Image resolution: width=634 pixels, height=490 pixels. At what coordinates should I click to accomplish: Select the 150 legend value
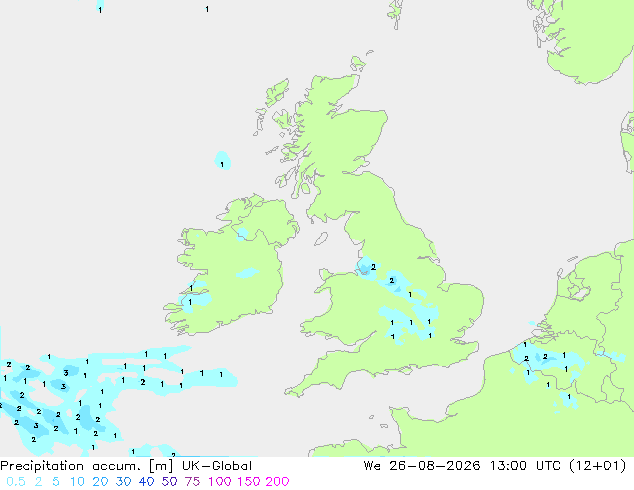coord(249,482)
